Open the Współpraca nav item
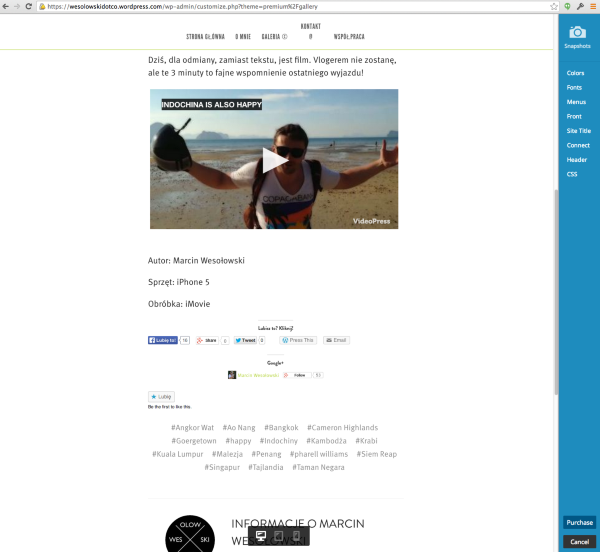600x552 pixels. (x=349, y=37)
